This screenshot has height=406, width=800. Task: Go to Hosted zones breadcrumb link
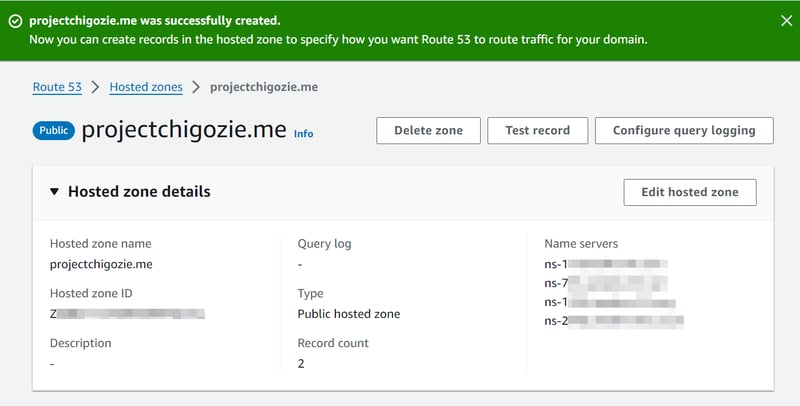coord(146,87)
